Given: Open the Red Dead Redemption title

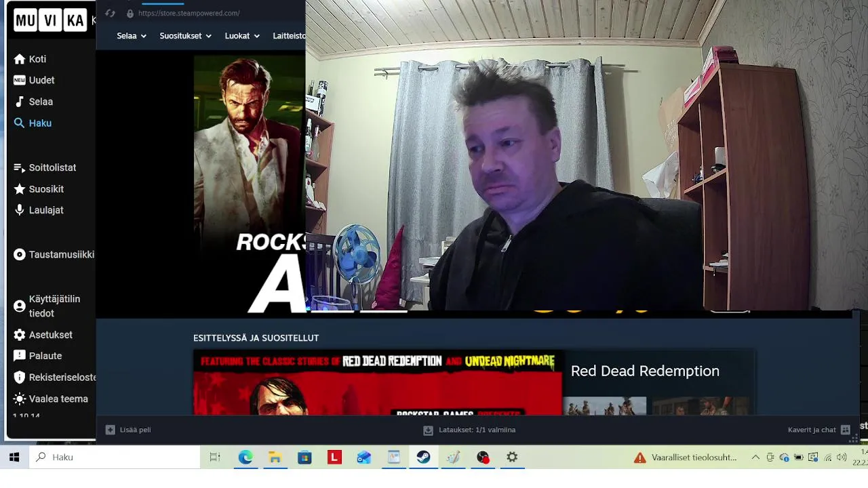Looking at the screenshot, I should click(645, 371).
